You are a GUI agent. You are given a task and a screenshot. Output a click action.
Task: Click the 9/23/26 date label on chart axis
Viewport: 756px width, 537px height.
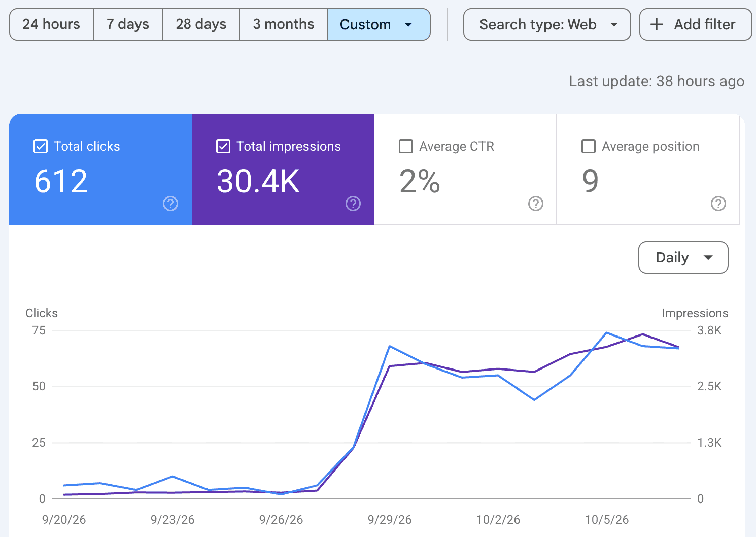click(173, 520)
